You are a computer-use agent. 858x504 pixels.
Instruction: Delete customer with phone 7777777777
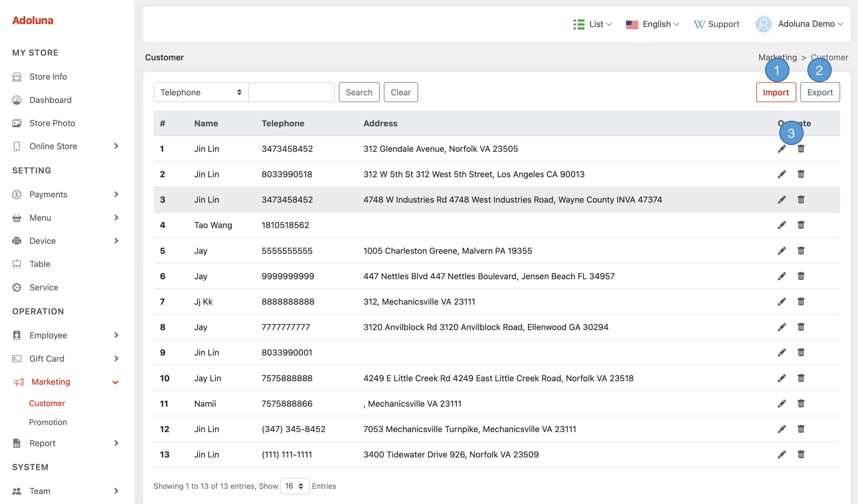(801, 327)
